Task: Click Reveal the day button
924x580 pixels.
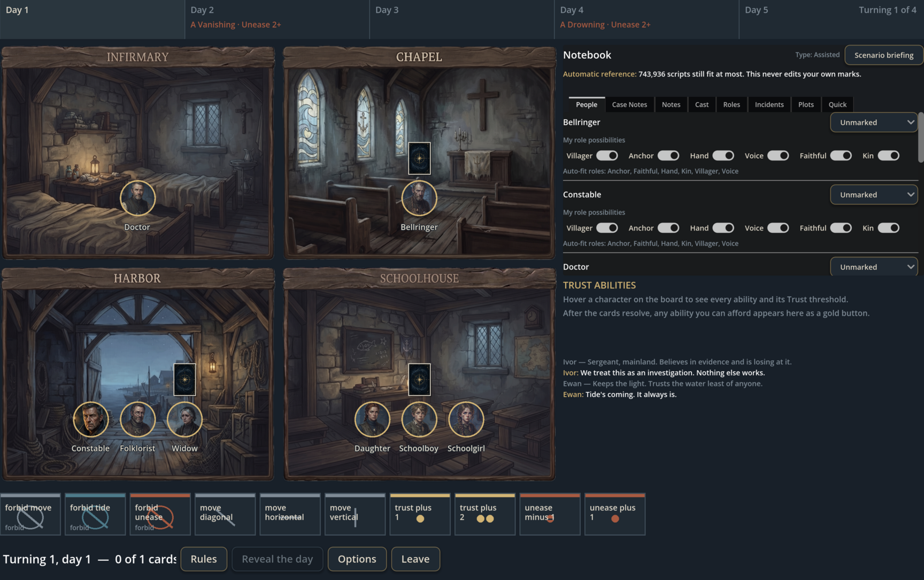Action: (278, 559)
